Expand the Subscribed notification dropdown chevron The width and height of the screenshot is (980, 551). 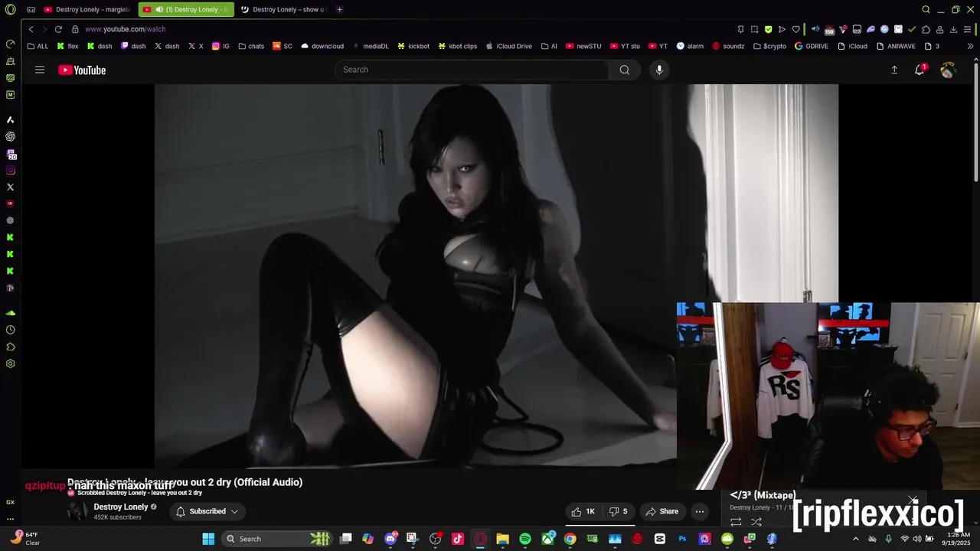234,511
